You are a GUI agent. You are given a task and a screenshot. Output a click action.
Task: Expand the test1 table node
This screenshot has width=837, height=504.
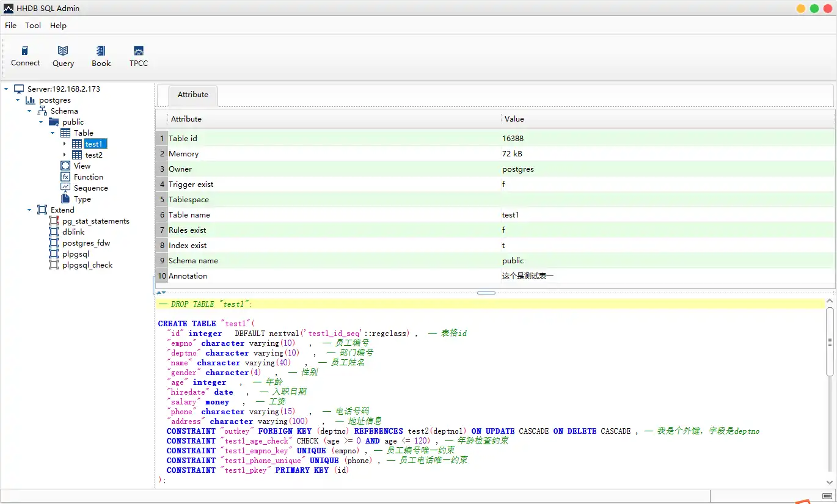(64, 144)
